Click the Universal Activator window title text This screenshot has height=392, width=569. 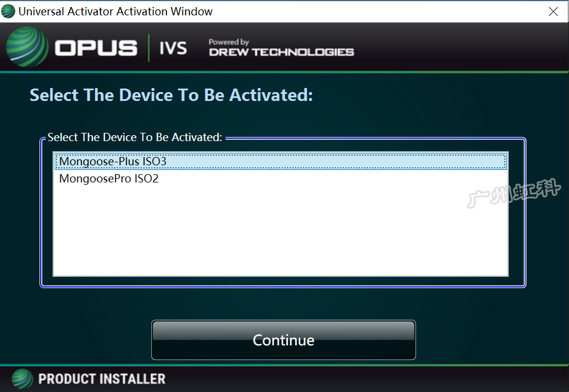click(116, 12)
